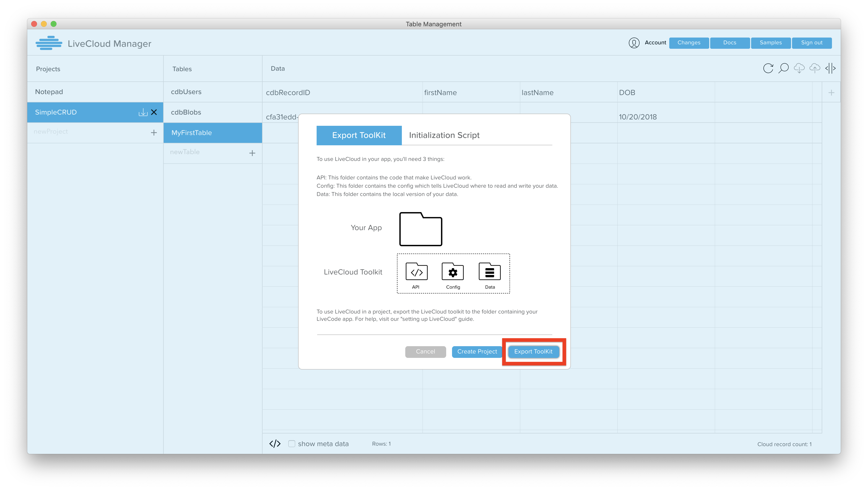
Task: Switch to Initialization Script tab
Action: 444,135
